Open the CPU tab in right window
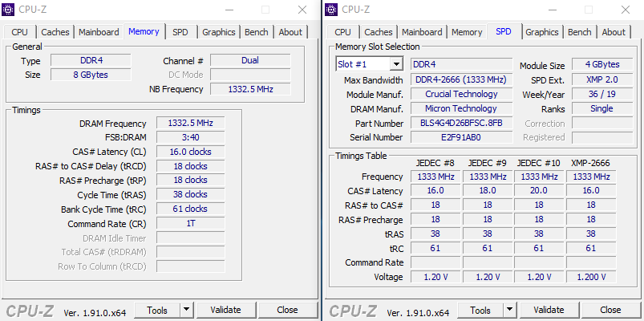Image resolution: width=644 pixels, height=321 pixels. point(343,32)
